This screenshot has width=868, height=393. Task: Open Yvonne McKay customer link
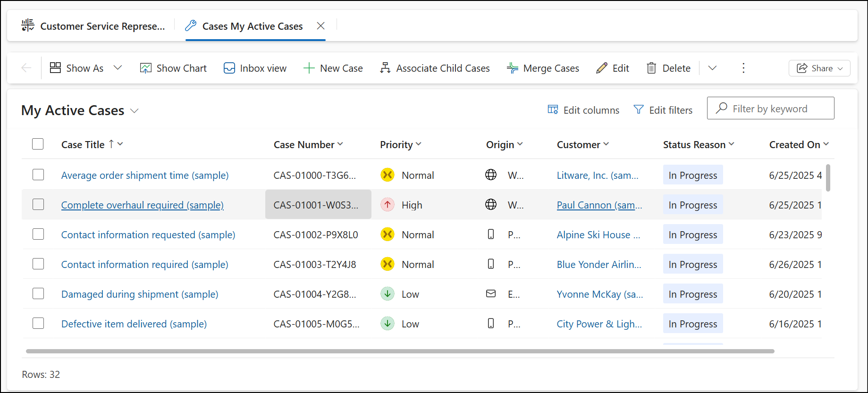coord(600,294)
